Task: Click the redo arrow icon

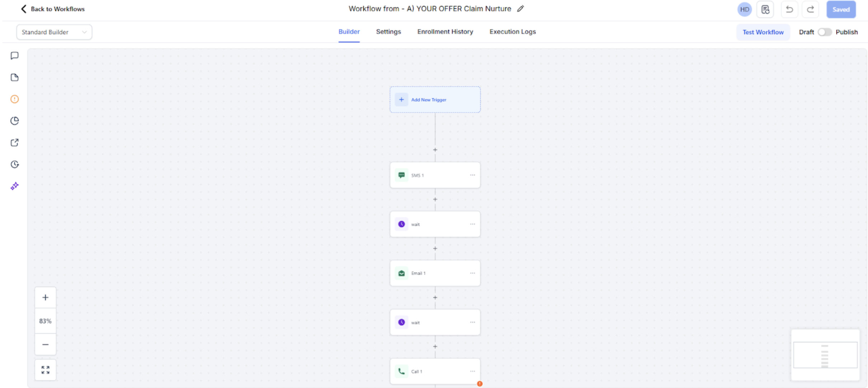Action: point(810,9)
